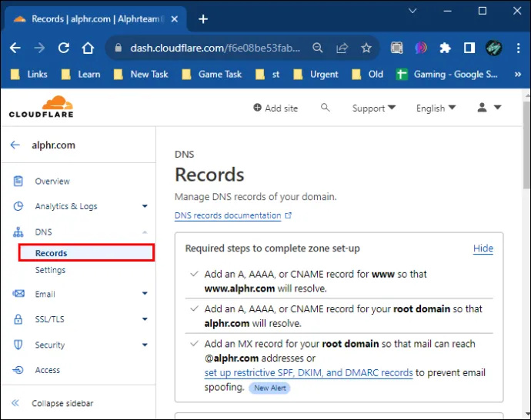This screenshot has width=531, height=420.
Task: Expand the Security submenu arrow
Action: [145, 345]
